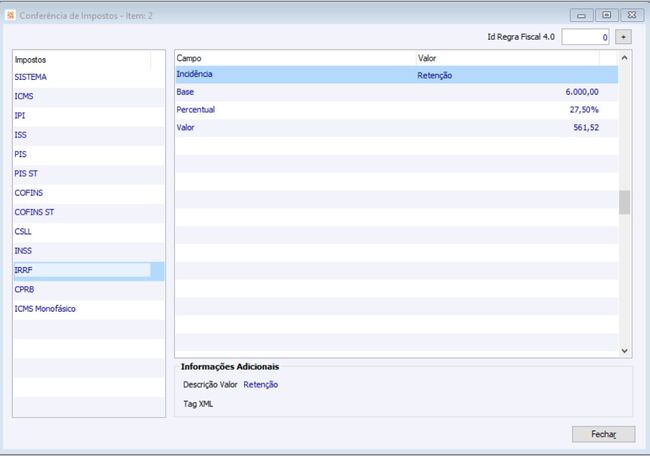Select IPI in the tax list
Viewport: 650px width, 456px height.
point(89,116)
